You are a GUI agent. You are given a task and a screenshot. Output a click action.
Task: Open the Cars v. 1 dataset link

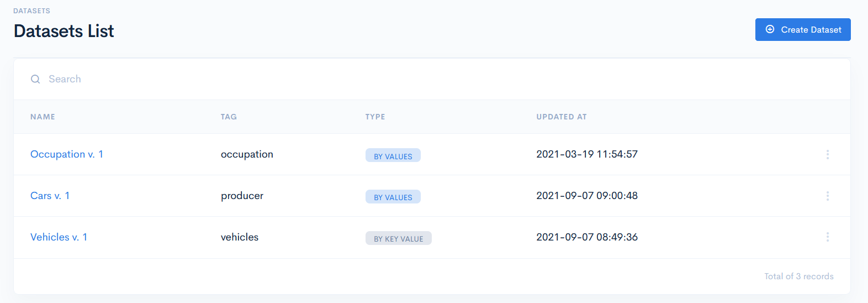point(50,196)
